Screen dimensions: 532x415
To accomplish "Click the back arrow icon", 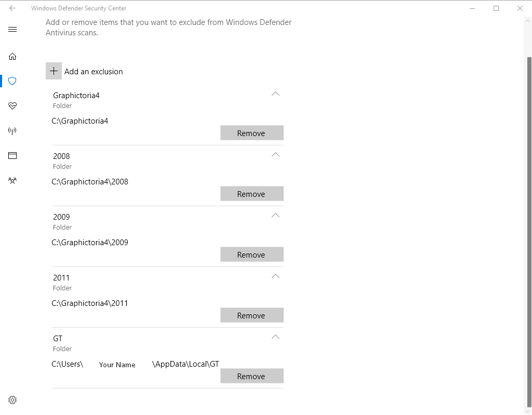I will pos(12,8).
